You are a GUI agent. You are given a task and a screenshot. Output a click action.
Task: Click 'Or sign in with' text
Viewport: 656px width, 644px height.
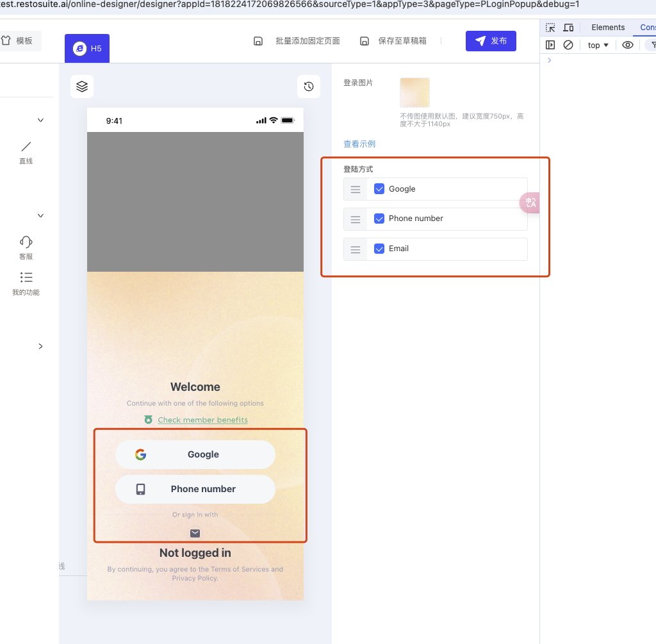point(195,515)
